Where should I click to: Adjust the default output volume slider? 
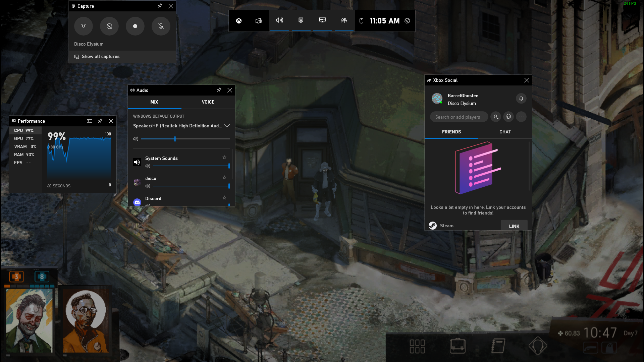point(185,139)
